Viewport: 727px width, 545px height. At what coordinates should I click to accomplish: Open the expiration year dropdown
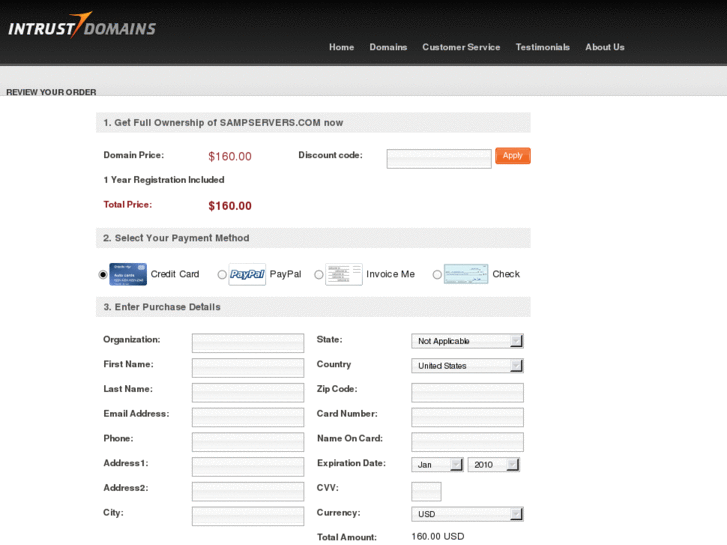494,464
